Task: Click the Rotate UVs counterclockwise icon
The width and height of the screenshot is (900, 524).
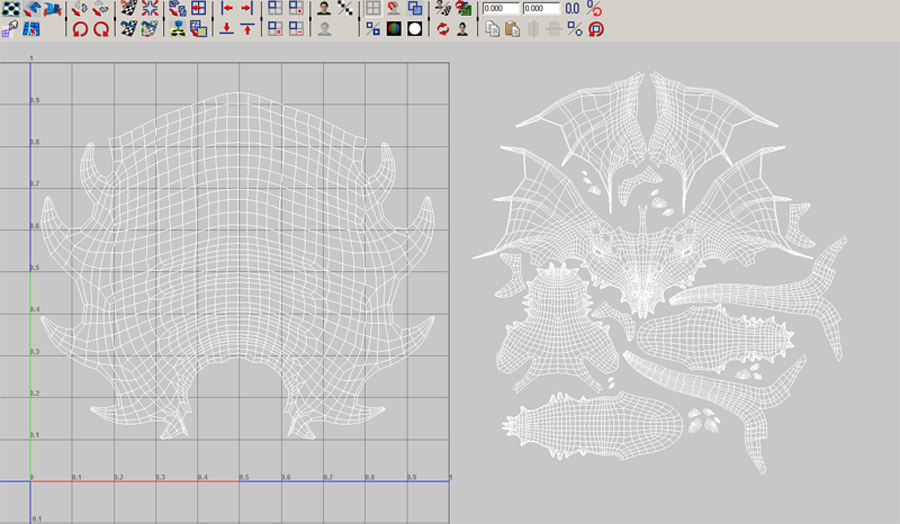Action: [81, 29]
